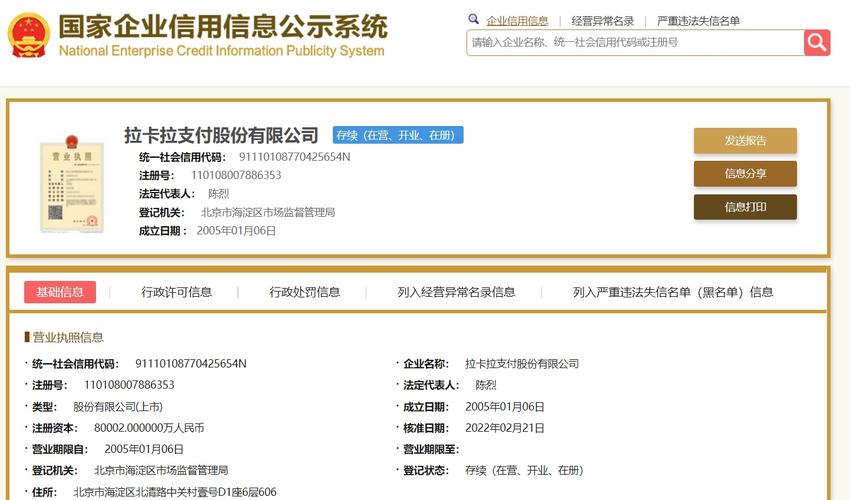Click the 营业期限自 value 2005年01月06日

tap(144, 449)
